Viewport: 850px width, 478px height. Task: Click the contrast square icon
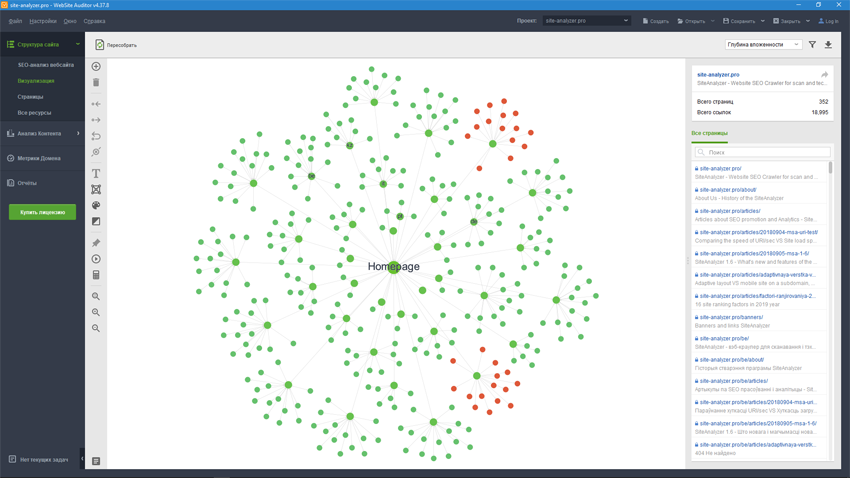tap(96, 221)
